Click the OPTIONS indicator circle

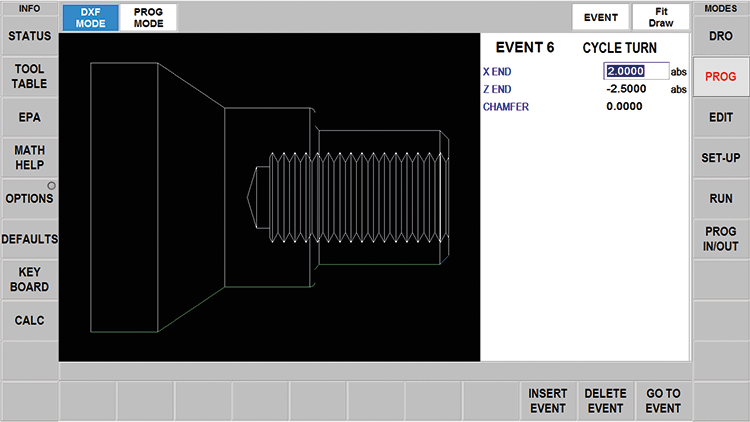pyautogui.click(x=51, y=186)
